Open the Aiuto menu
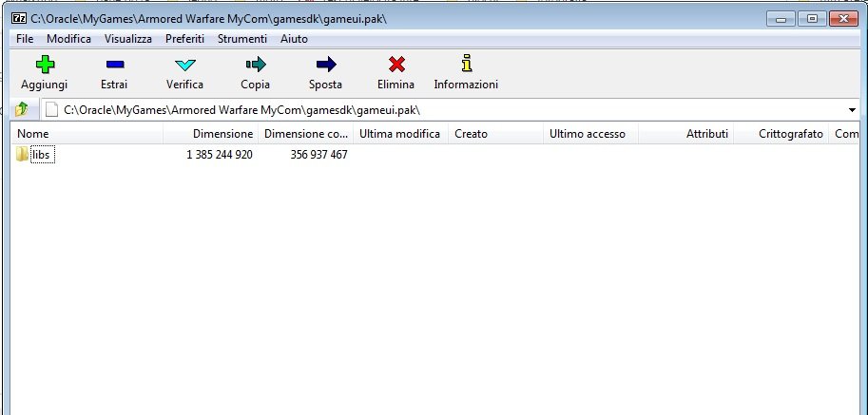Viewport: 868px width, 415px height. pyautogui.click(x=294, y=39)
